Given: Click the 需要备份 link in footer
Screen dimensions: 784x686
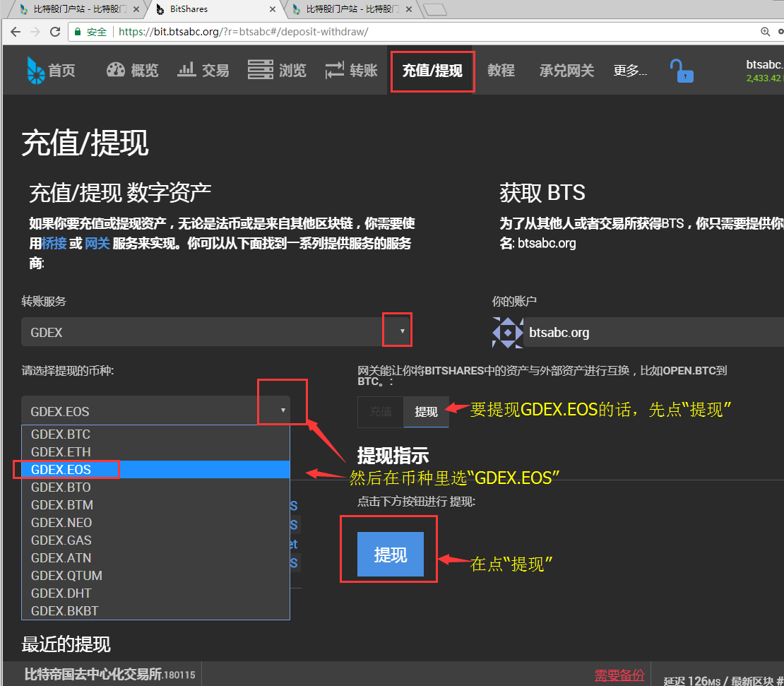Looking at the screenshot, I should (x=619, y=675).
